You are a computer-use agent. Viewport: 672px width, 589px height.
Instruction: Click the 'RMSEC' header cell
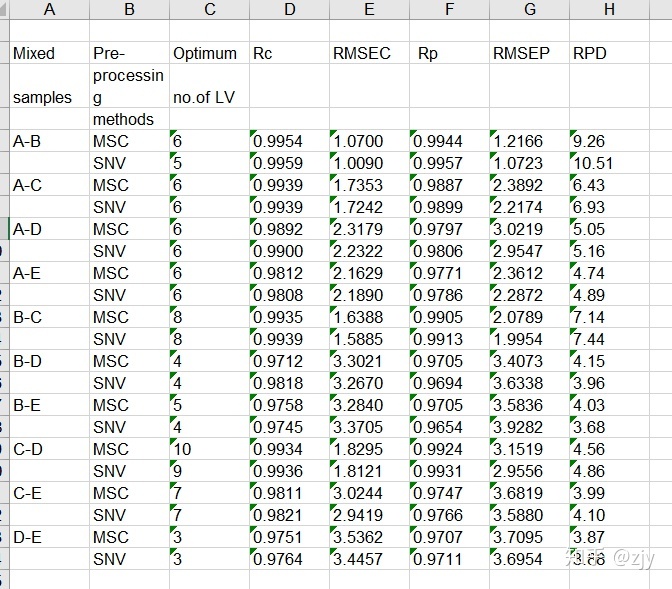tap(369, 53)
